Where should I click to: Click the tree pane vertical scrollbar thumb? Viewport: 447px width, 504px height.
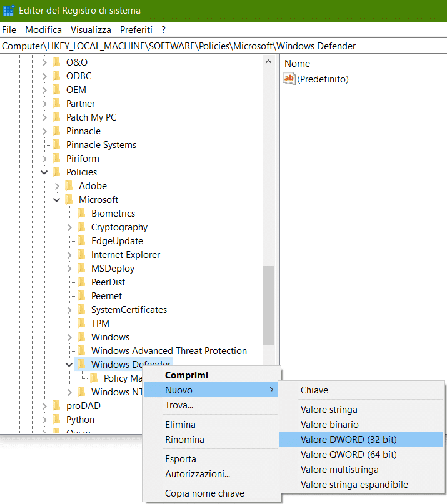[x=268, y=306]
